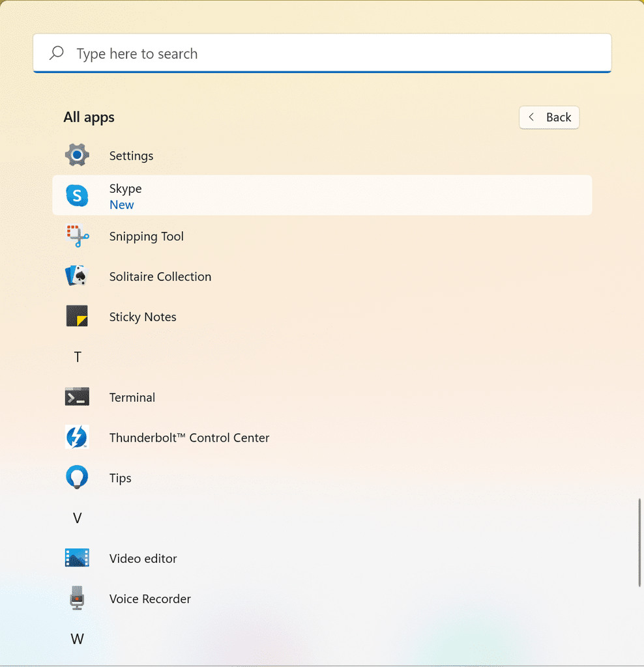Click the W letter section header
Image resolution: width=644 pixels, height=667 pixels.
click(x=77, y=639)
